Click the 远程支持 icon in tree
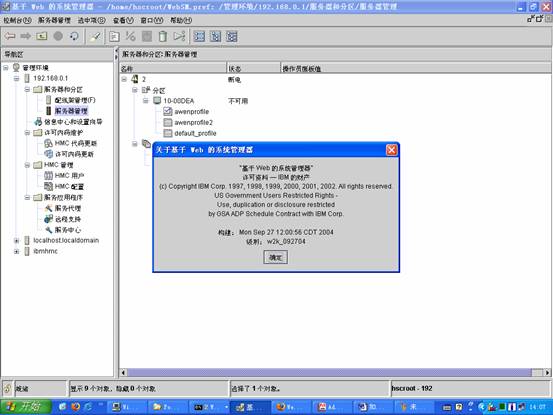This screenshot has width=553, height=415. (x=48, y=219)
